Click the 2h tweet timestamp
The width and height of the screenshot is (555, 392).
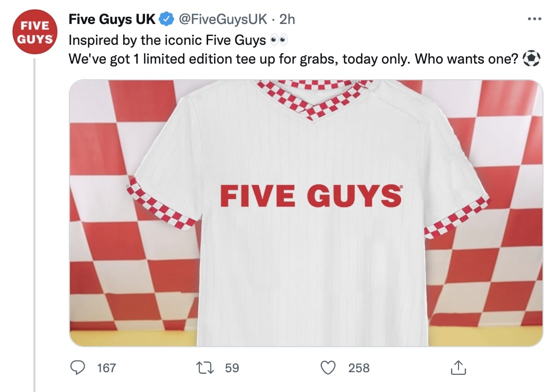287,20
